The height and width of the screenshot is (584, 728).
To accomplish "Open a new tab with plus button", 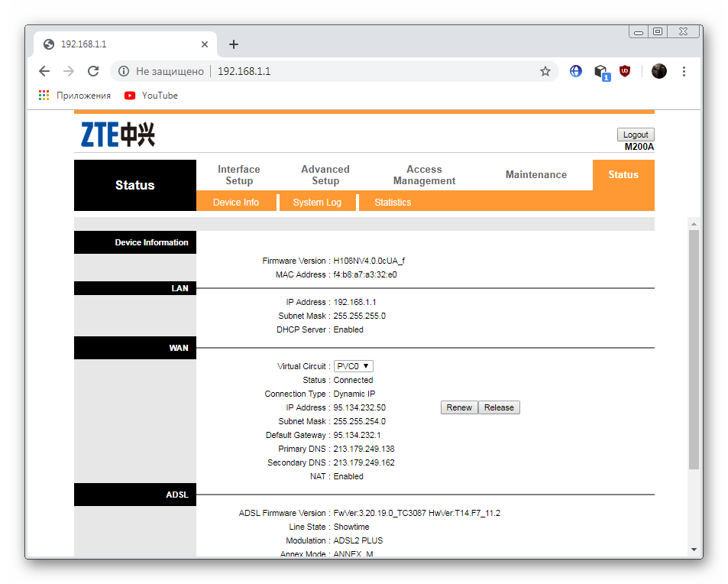I will (234, 44).
